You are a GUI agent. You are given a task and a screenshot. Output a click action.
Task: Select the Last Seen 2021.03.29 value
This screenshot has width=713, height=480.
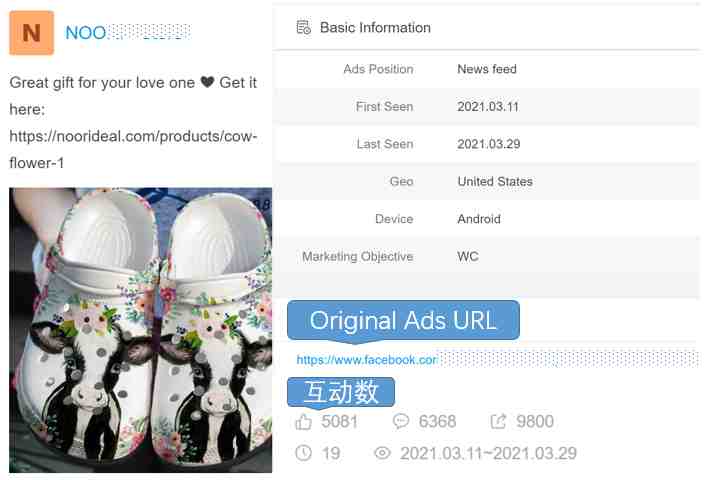pyautogui.click(x=488, y=144)
